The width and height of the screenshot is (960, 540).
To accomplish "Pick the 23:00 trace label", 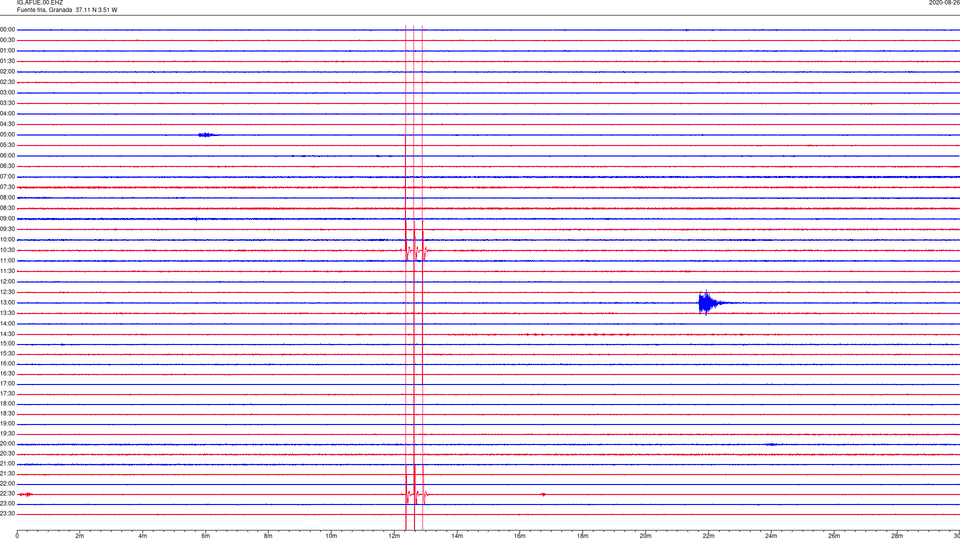I will click(x=8, y=504).
